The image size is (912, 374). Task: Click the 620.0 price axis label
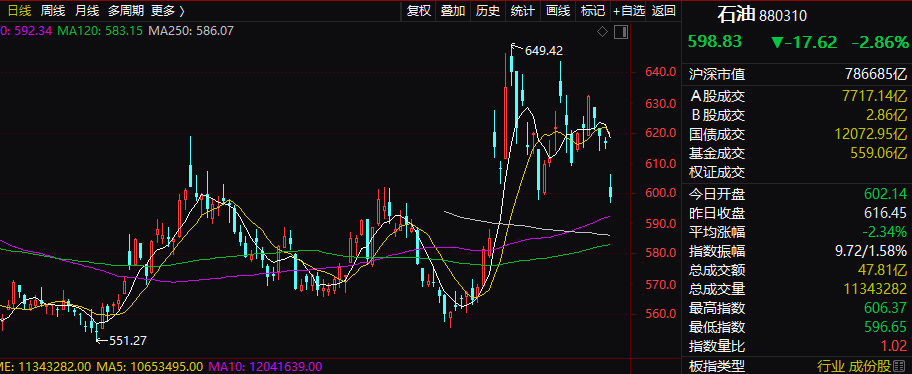click(x=661, y=133)
